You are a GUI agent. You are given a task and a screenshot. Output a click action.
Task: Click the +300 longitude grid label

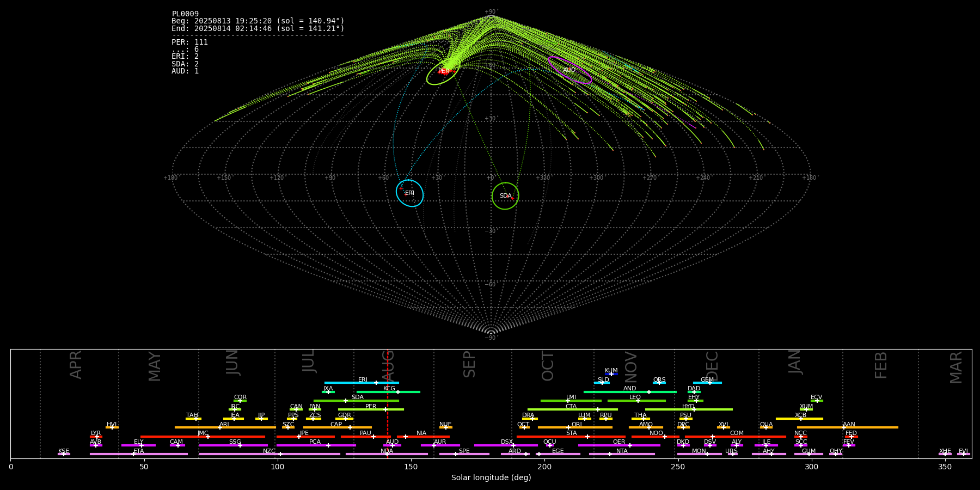click(596, 178)
